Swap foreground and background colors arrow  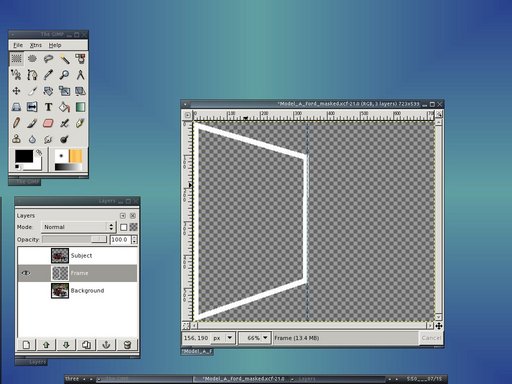pyautogui.click(x=39, y=153)
